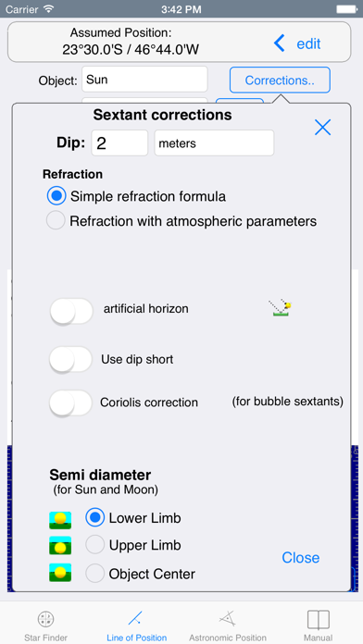Open the Astronomic Position tab icon
363x644 pixels.
[x=227, y=618]
